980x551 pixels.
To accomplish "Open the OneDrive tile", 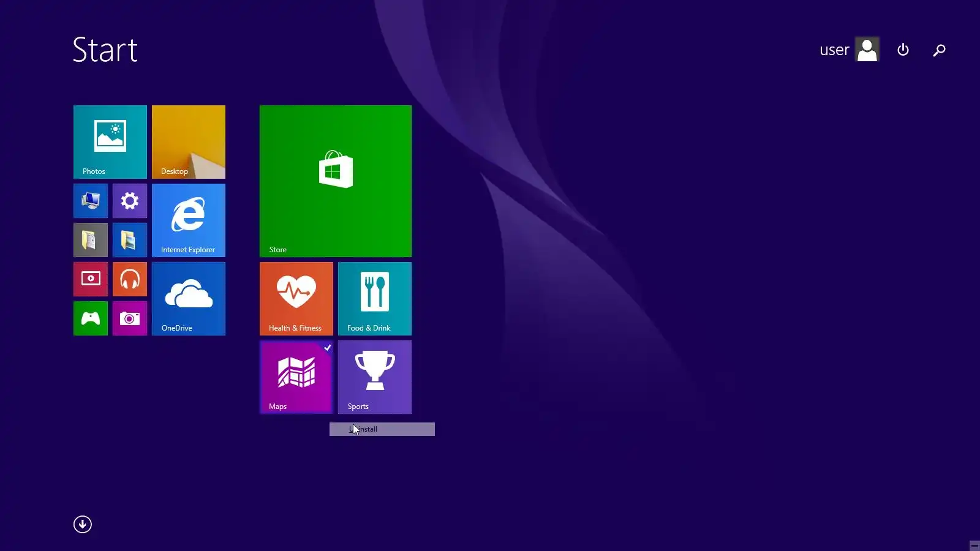I will pyautogui.click(x=189, y=299).
